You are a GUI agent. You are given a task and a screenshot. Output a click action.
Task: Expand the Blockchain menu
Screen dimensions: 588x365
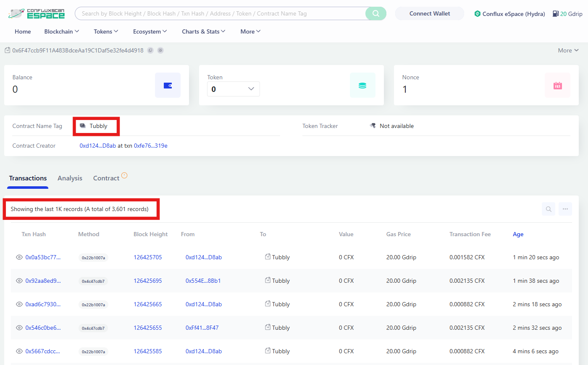click(x=62, y=31)
